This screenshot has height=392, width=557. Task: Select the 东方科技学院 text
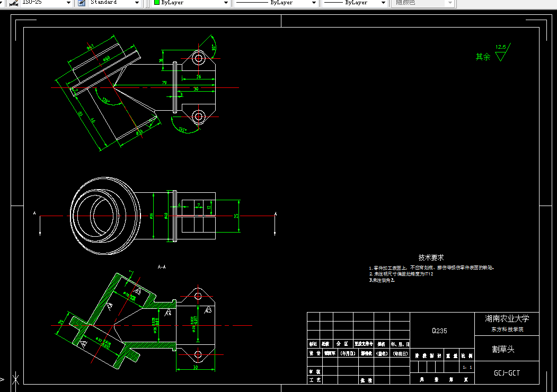pos(507,329)
